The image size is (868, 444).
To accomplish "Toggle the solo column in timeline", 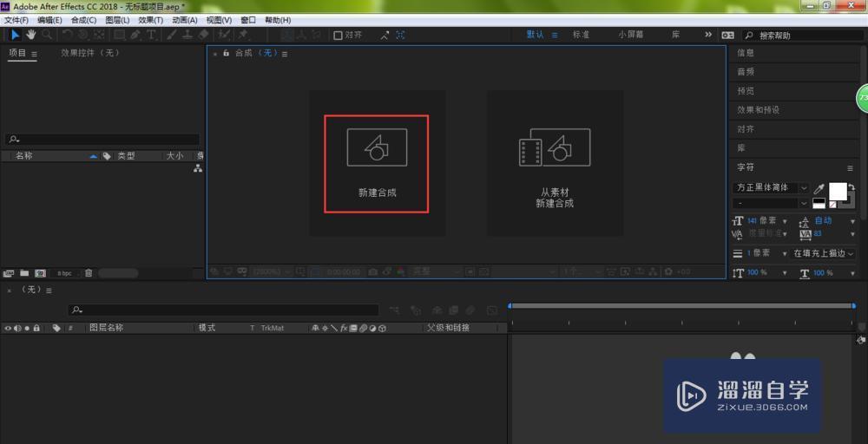I will [27, 328].
